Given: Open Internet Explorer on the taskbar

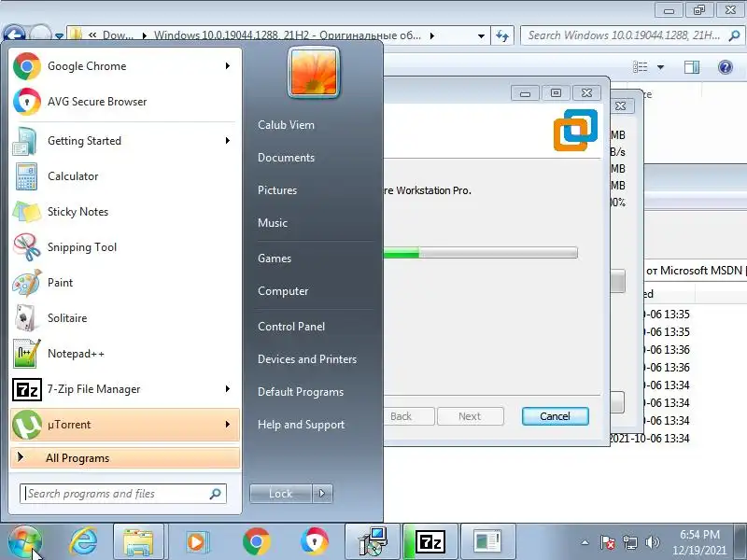Looking at the screenshot, I should pyautogui.click(x=83, y=542).
